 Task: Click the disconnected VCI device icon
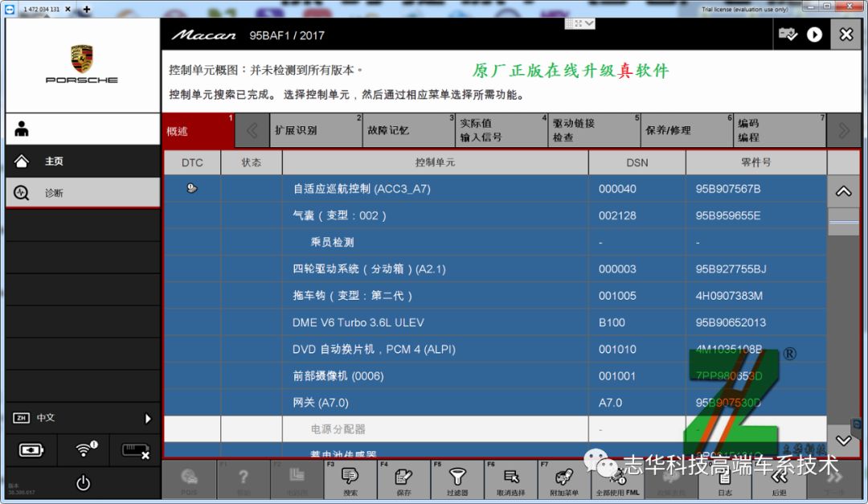pos(135,450)
